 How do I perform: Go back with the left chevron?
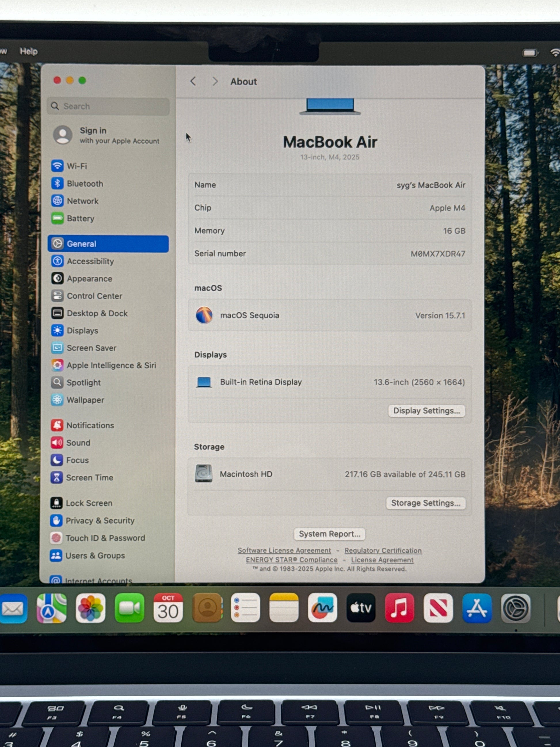pos(193,81)
